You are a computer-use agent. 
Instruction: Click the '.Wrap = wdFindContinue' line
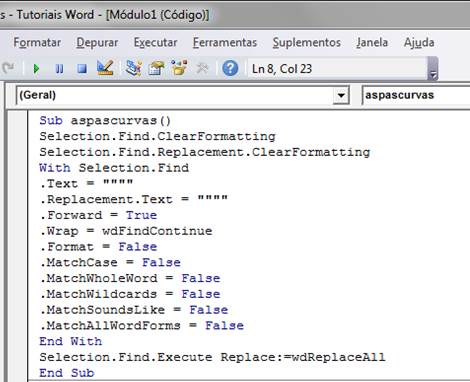(x=126, y=231)
